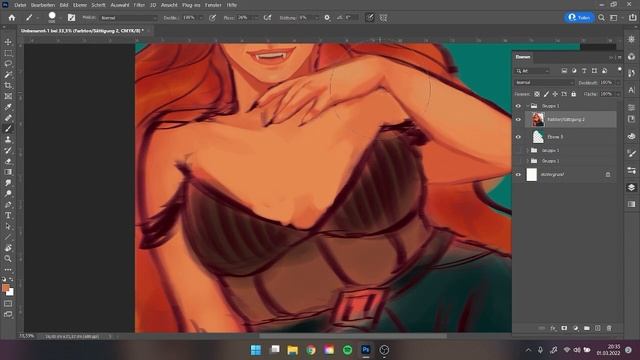Expand the third Gruppe 1 group
The image size is (640, 360).
[x=527, y=161]
